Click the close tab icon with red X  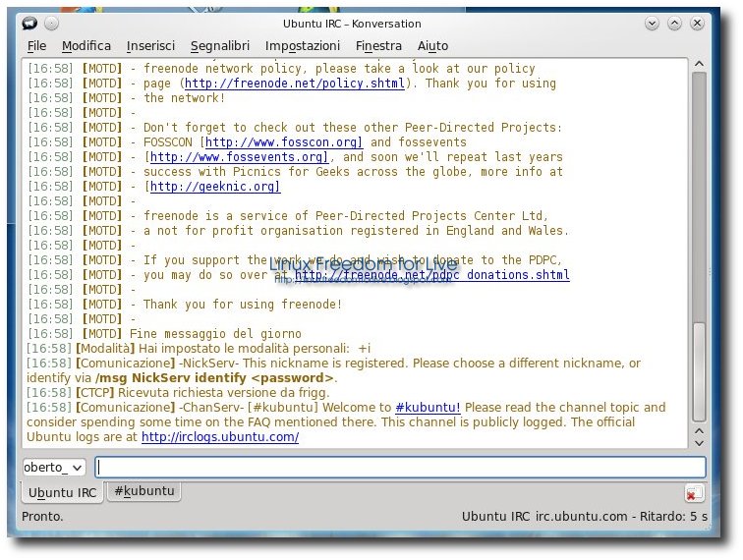pyautogui.click(x=694, y=493)
